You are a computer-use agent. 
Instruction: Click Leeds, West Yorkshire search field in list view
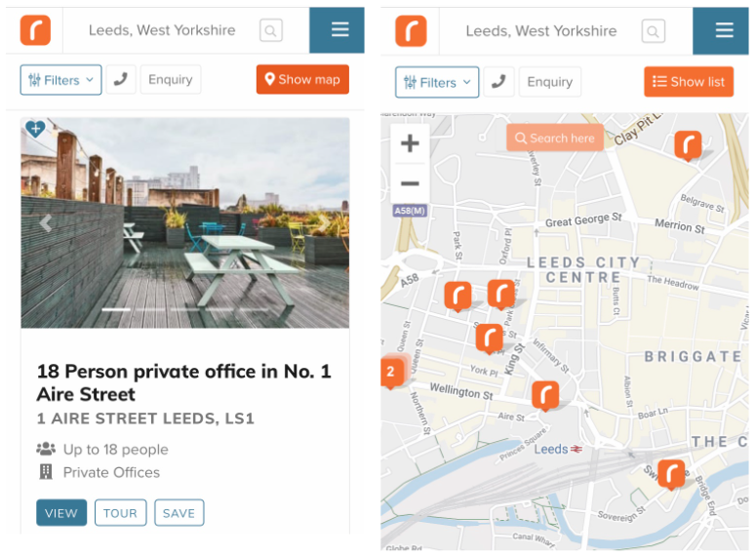(x=162, y=30)
